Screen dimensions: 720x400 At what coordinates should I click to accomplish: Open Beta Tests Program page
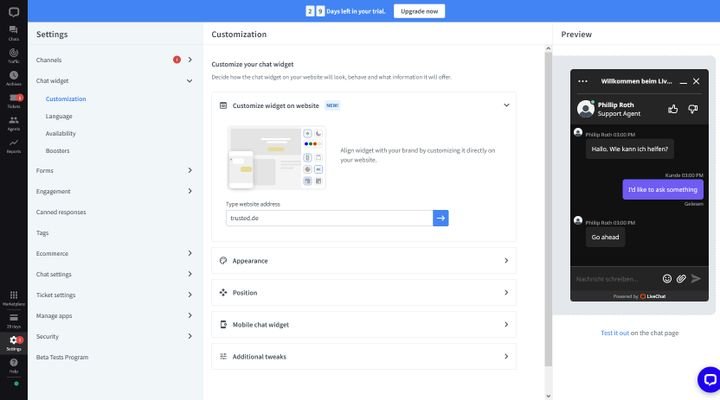[62, 357]
